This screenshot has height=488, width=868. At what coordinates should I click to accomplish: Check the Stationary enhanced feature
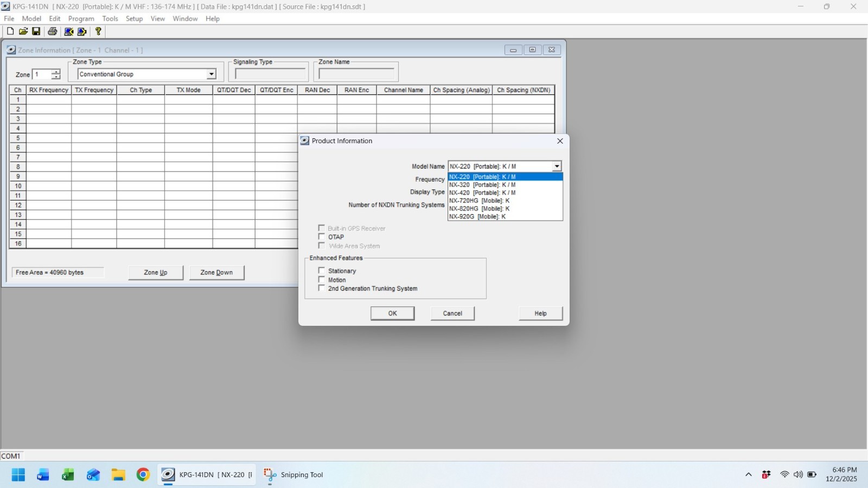click(x=322, y=271)
